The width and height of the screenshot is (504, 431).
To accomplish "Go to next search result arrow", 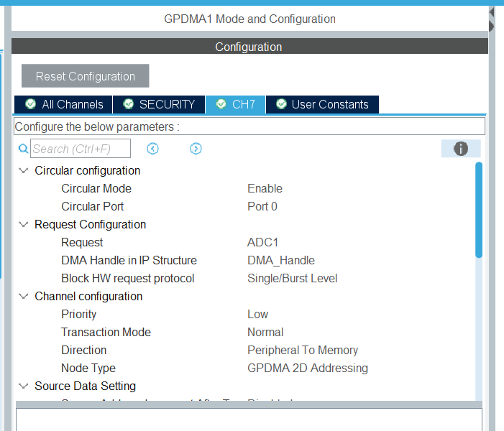I will point(196,149).
